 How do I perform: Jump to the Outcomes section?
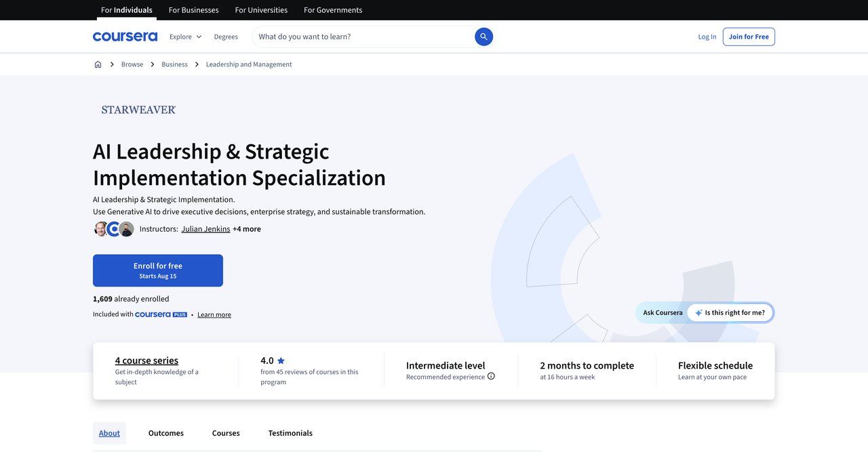pos(166,433)
